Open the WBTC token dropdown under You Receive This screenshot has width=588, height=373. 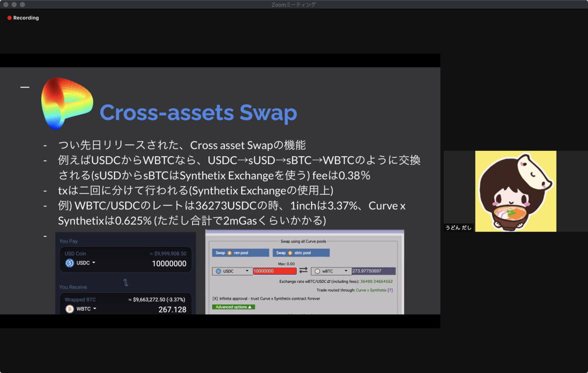(81, 309)
